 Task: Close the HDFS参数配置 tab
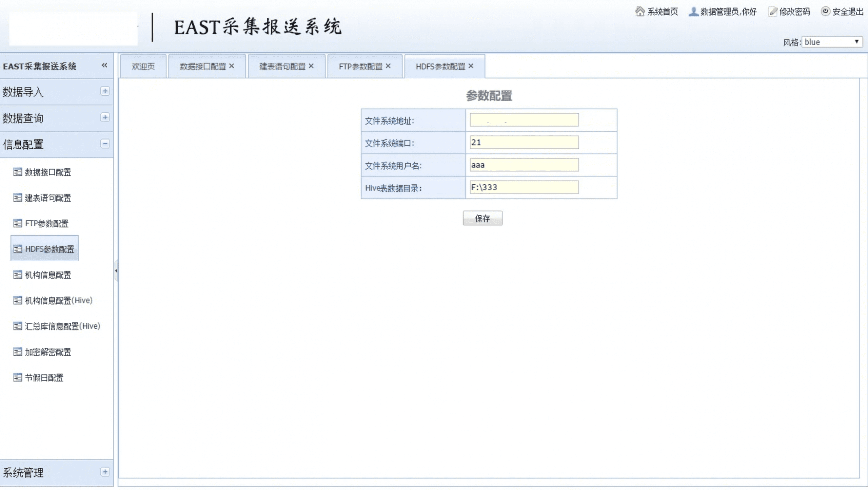pos(471,66)
